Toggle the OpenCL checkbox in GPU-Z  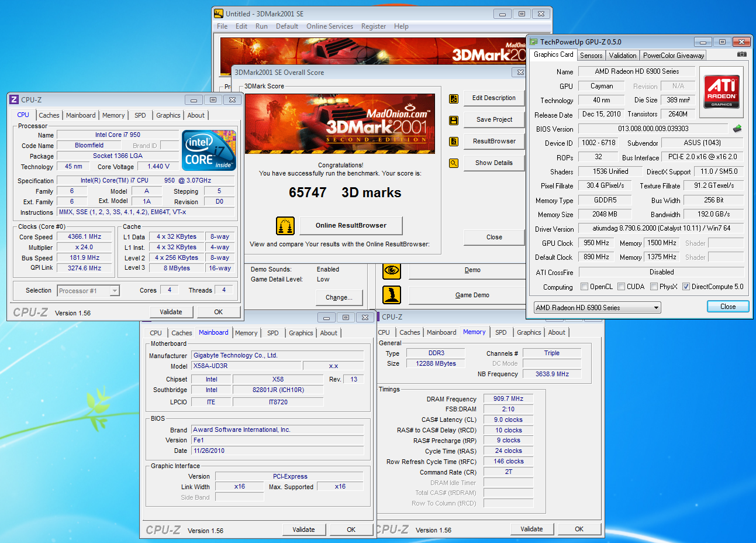[x=584, y=287]
